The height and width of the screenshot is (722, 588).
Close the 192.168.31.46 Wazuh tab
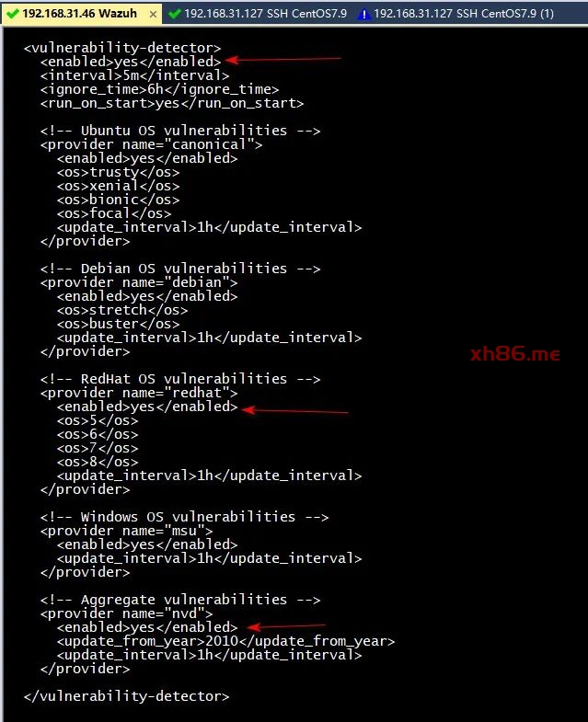click(153, 15)
